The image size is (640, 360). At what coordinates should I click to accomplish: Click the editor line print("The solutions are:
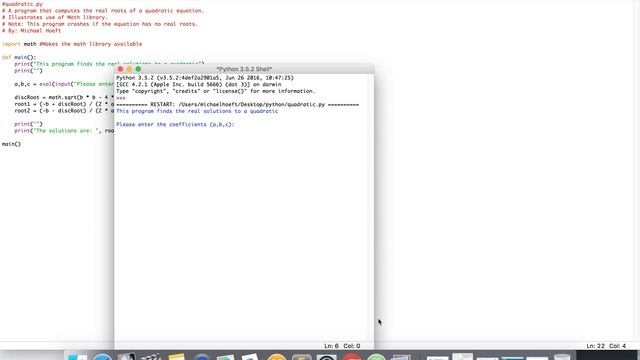(64, 131)
